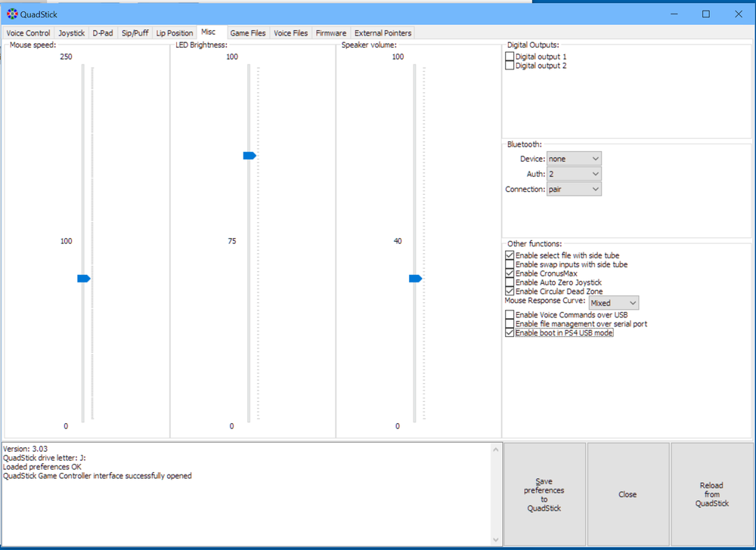Click the Close button beside Save preferences

(x=627, y=494)
